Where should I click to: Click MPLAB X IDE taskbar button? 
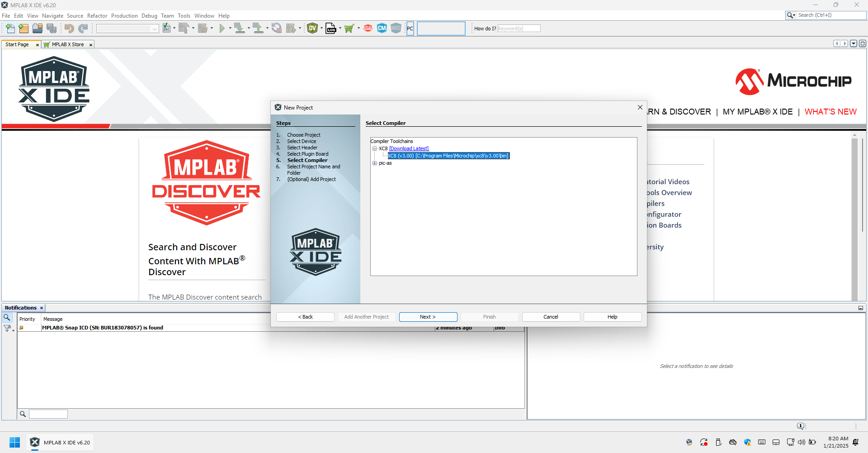61,442
